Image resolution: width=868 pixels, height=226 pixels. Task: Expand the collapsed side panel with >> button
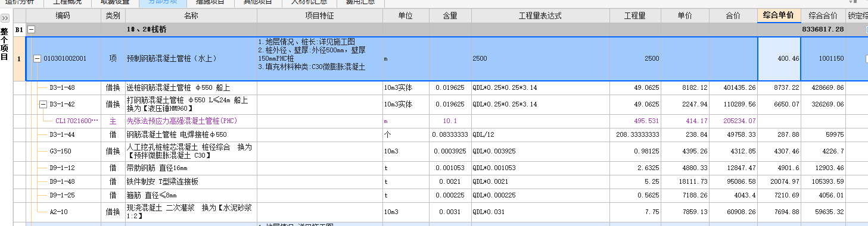click(x=5, y=18)
